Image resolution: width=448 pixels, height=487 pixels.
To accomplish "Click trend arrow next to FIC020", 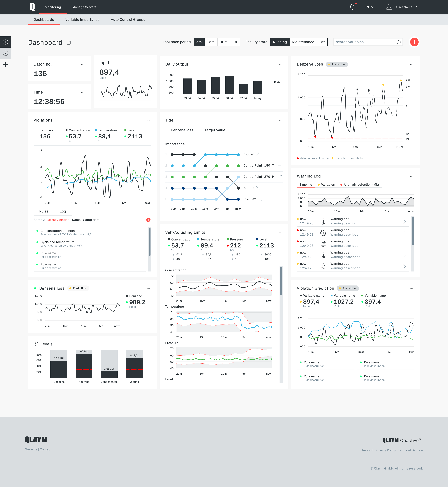I will point(258,154).
